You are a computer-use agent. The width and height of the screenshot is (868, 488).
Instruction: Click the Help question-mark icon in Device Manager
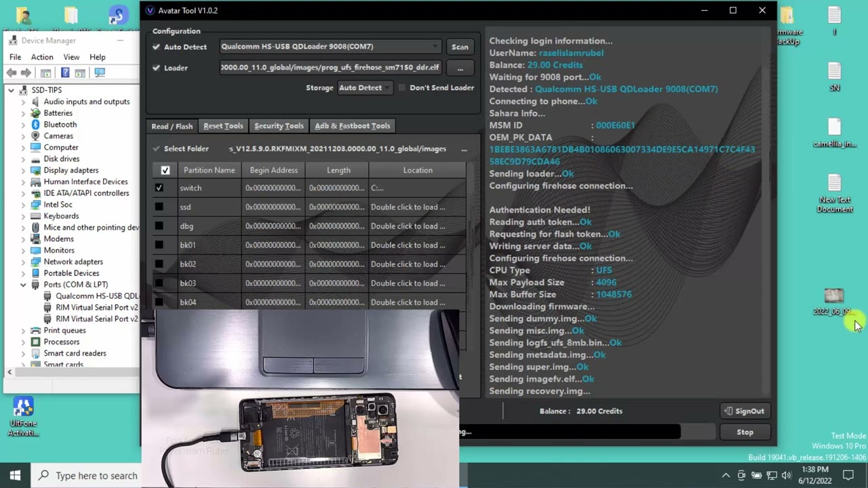[65, 73]
